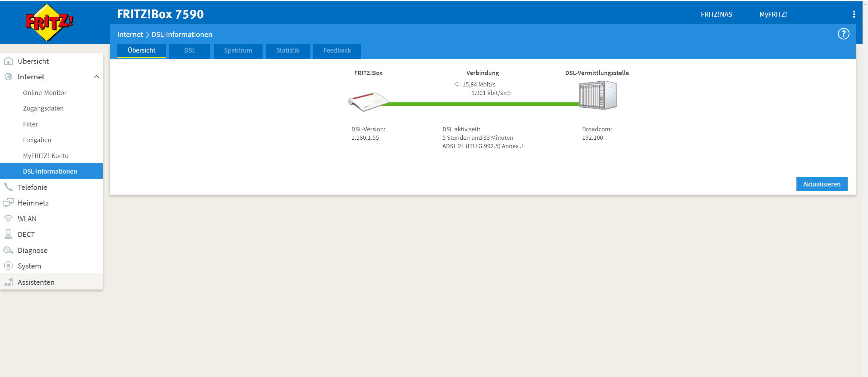Click the FRITZ! logo
Screen dimensions: 868x377
50,23
